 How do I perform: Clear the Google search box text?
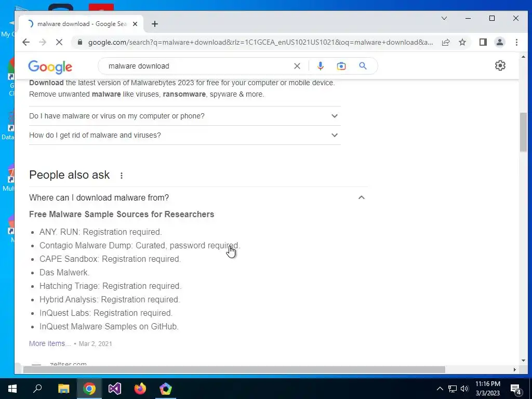coord(297,66)
